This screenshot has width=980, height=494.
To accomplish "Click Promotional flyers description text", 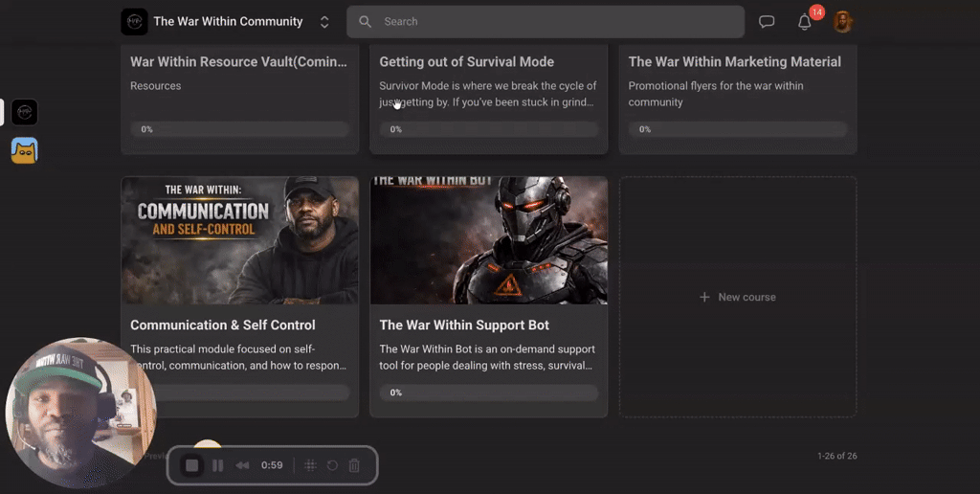I will click(716, 94).
